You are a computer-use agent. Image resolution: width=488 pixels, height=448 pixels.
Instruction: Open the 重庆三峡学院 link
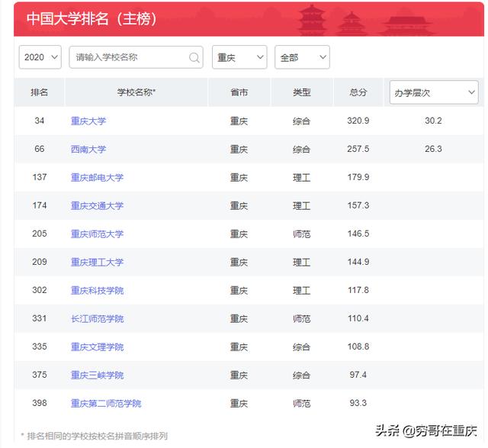click(x=97, y=375)
